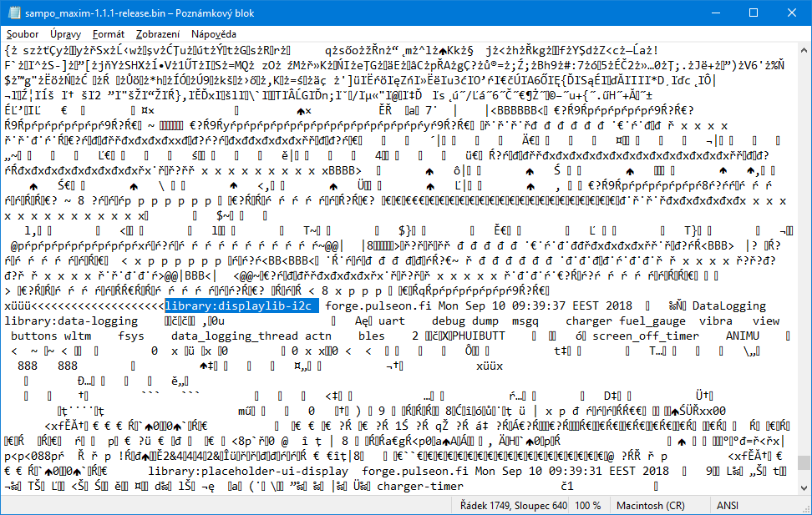Click the Notepad icon in title bar
This screenshot has width=812, height=515.
pyautogui.click(x=14, y=13)
